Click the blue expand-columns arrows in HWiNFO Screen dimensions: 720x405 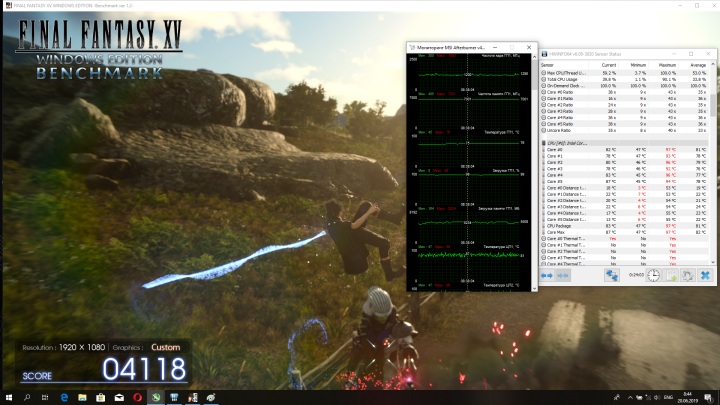[x=546, y=275]
